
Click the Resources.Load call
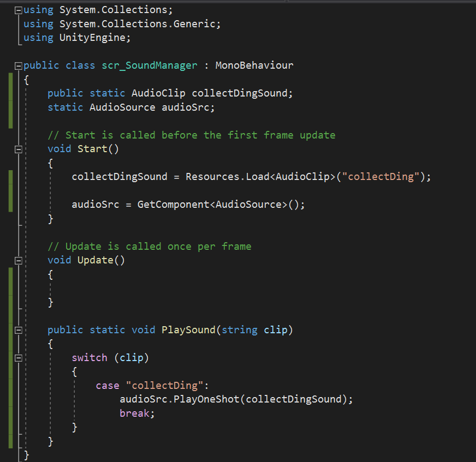click(227, 177)
